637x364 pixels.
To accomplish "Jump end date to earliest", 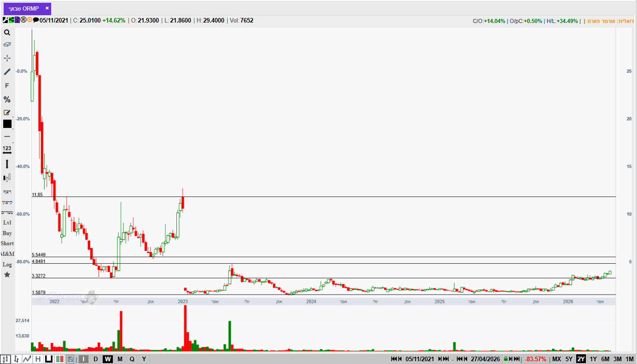I will (460, 359).
